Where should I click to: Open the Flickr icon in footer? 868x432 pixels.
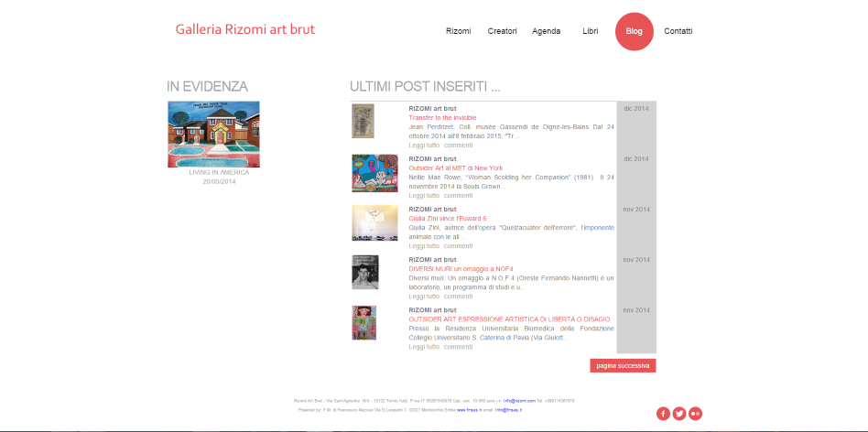pos(696,414)
